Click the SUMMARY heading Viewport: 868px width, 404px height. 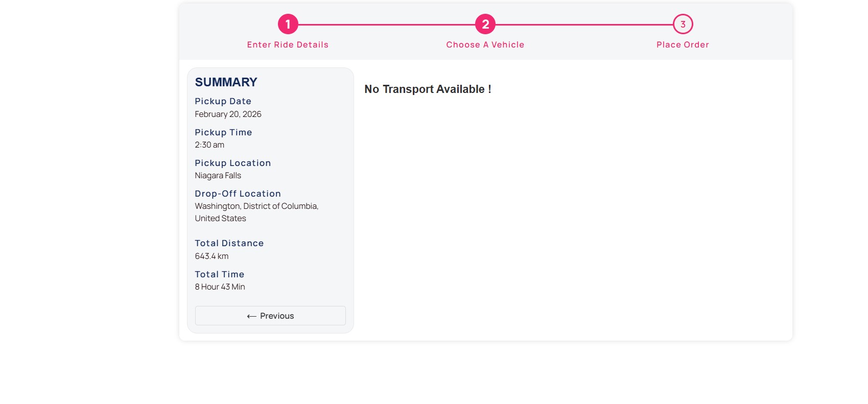pos(226,82)
